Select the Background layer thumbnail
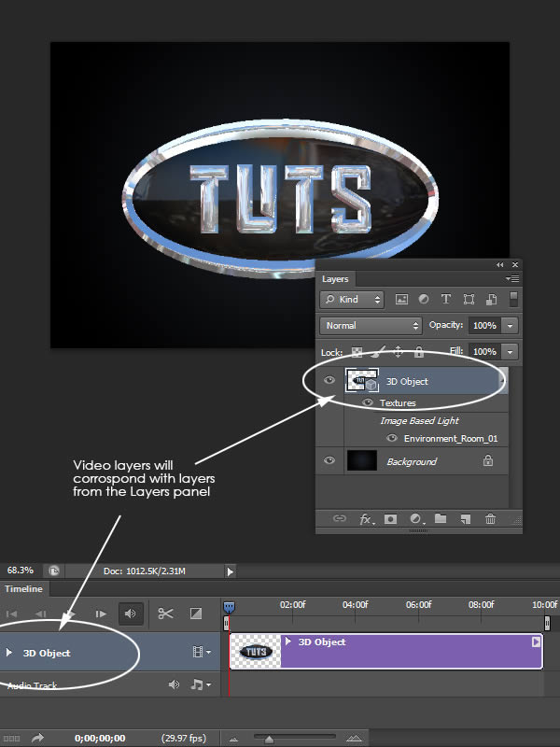The height and width of the screenshot is (747, 560). click(x=362, y=460)
